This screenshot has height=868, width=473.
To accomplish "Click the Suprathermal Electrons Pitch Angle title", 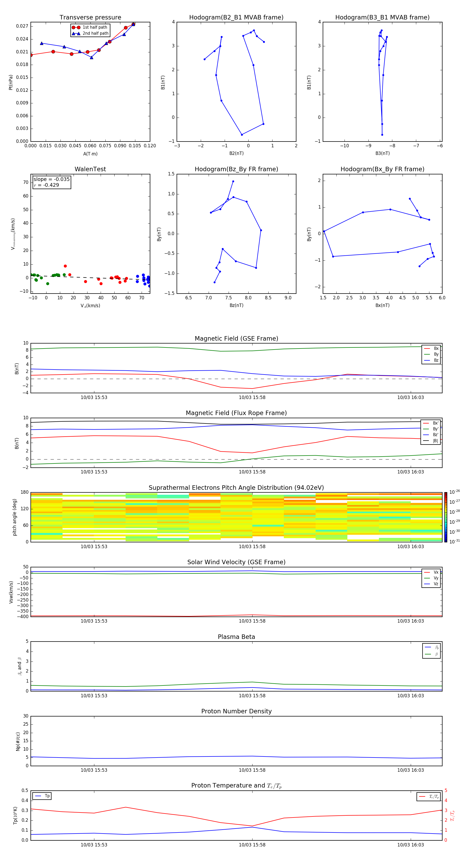I will tap(236, 488).
